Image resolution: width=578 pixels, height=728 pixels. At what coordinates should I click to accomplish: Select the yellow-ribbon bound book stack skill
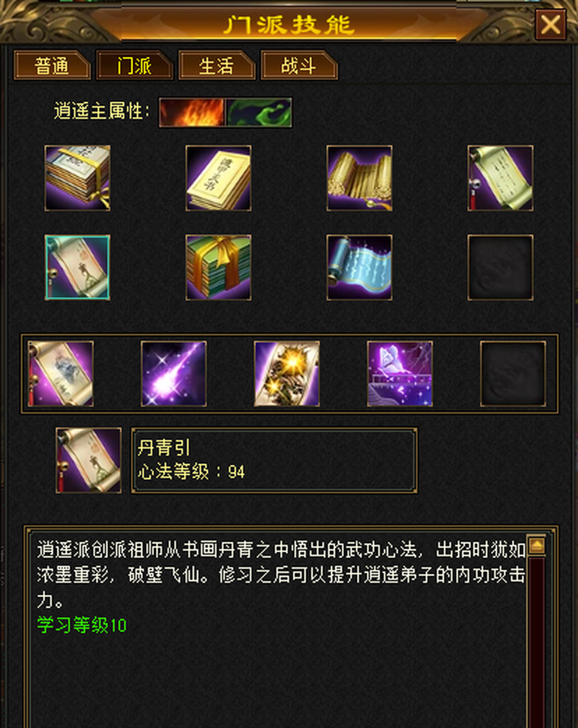coord(77,178)
